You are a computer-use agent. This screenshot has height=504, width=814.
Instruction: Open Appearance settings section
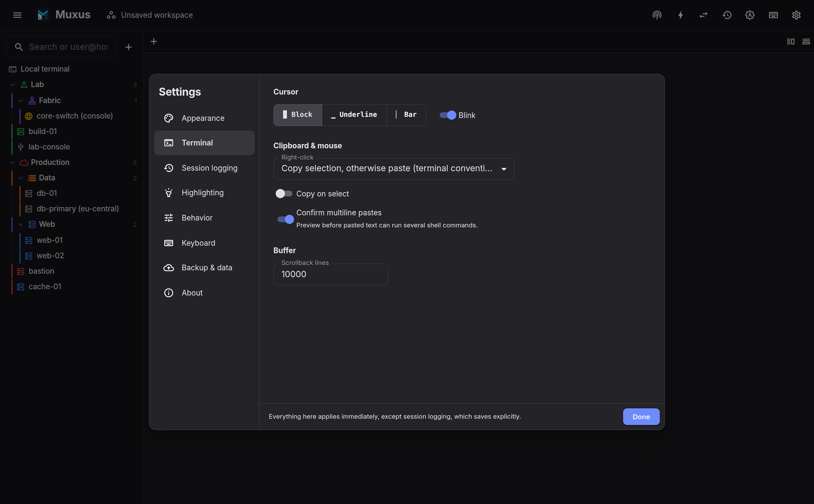tap(204, 118)
